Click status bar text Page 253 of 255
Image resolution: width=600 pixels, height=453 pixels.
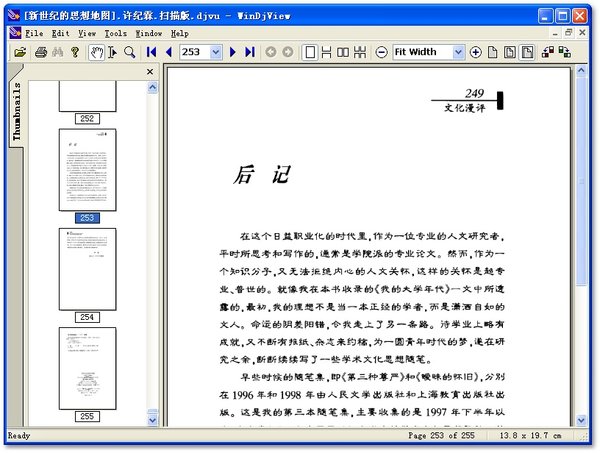pos(441,435)
